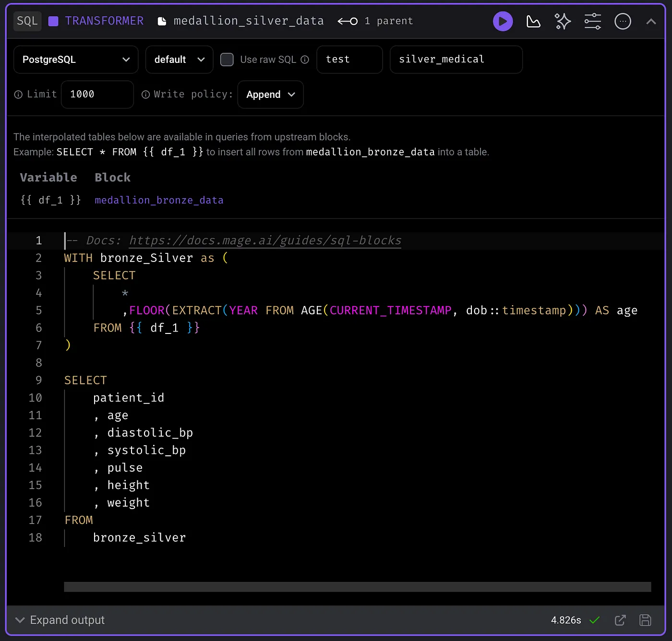672x641 pixels.
Task: Run the block with the play button
Action: point(503,21)
